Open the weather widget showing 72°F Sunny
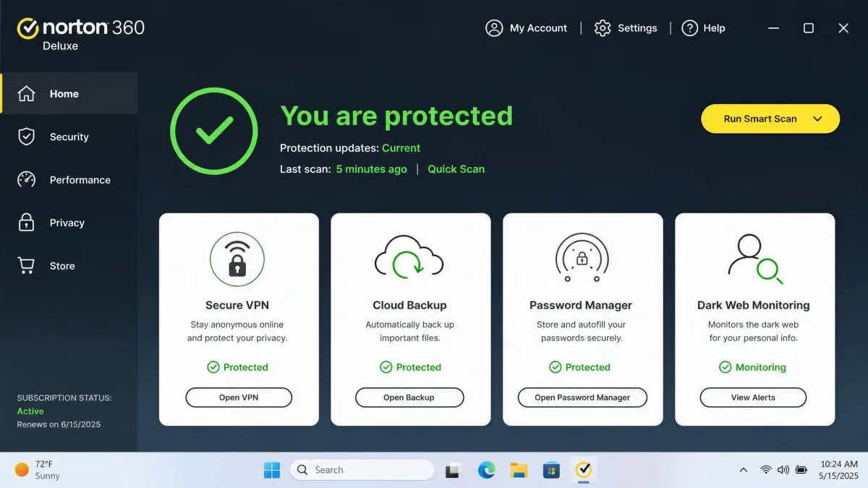This screenshot has height=488, width=868. [38, 470]
